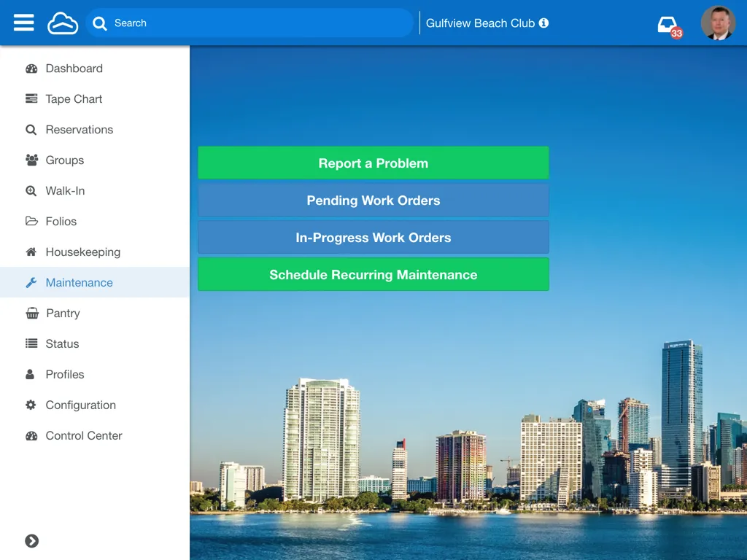Open the hamburger menu icon
The width and height of the screenshot is (747, 560).
point(24,23)
